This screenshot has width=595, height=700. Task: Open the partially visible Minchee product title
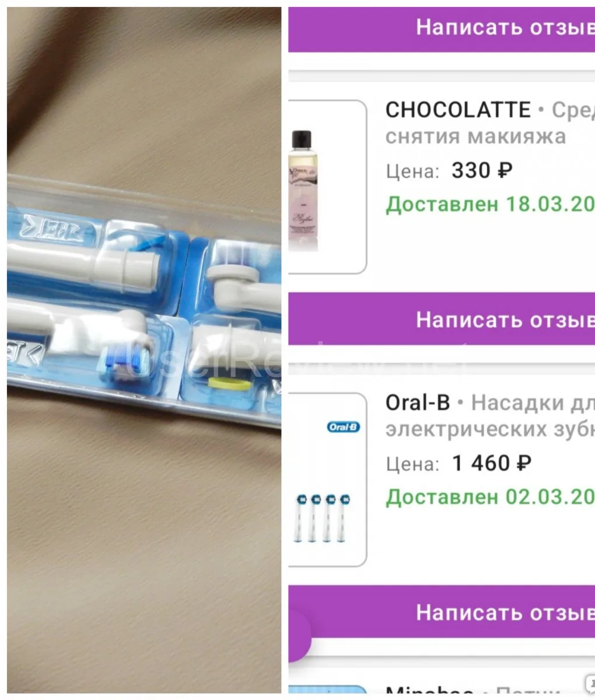pyautogui.click(x=429, y=693)
